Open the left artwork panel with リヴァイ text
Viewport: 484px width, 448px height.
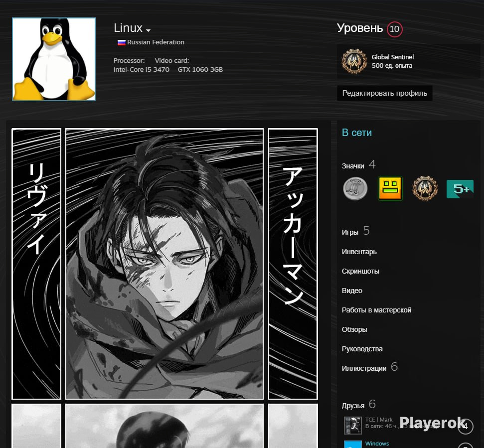(36, 264)
